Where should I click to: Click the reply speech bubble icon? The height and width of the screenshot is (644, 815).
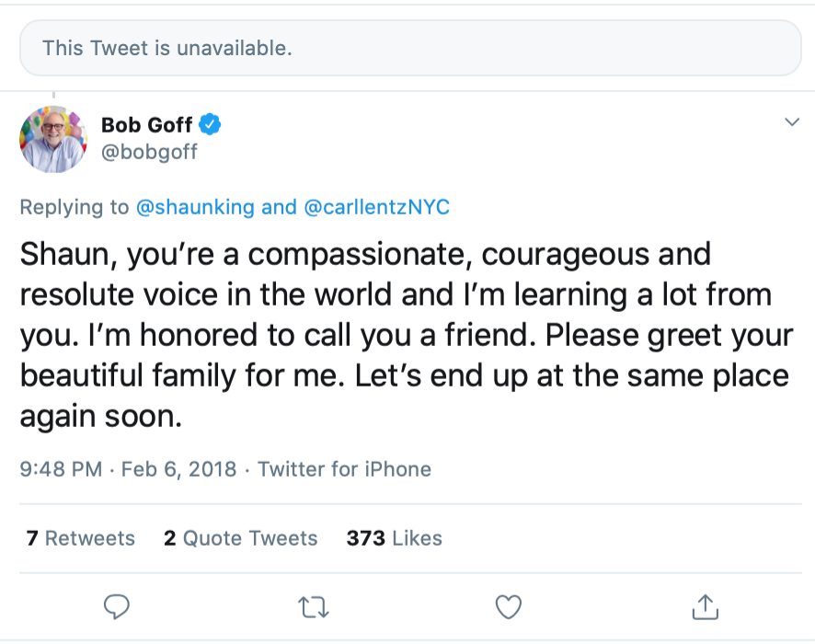coord(116,606)
